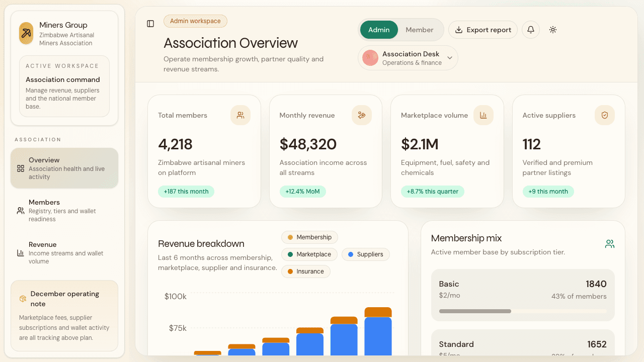This screenshot has height=362, width=644.
Task: Switch color theme with the sun icon
Action: (552, 30)
